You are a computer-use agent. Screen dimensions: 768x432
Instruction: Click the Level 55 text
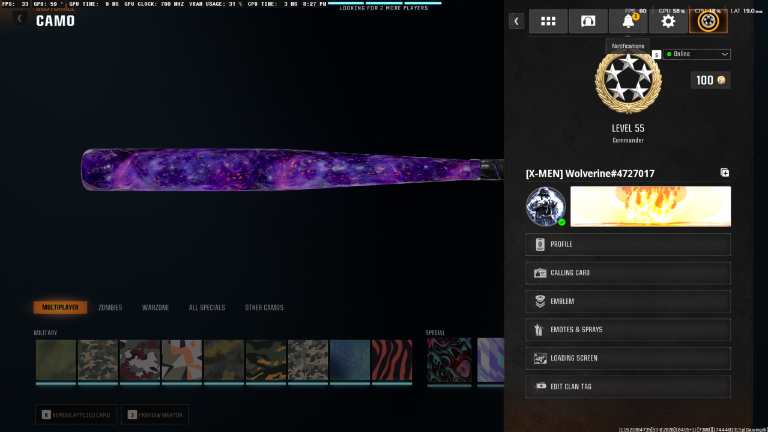pos(628,128)
